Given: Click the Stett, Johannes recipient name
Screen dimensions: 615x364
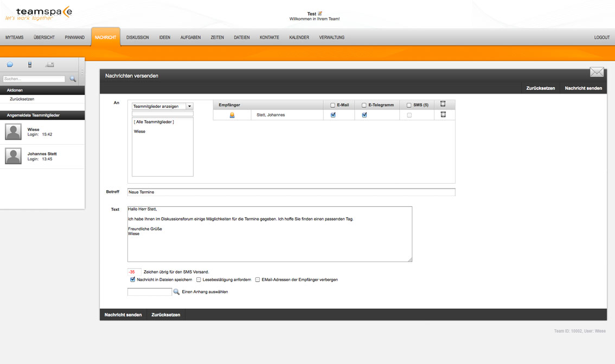Looking at the screenshot, I should (x=271, y=115).
